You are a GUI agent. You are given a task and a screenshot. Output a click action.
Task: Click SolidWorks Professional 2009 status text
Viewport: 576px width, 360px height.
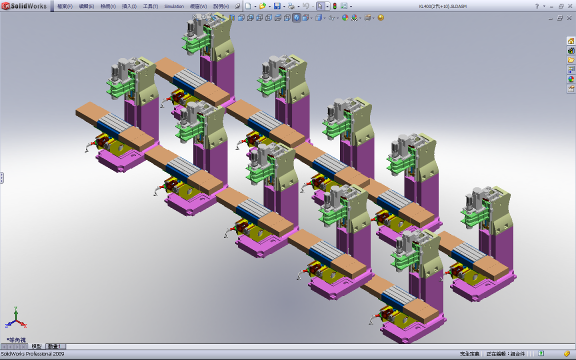tap(32, 354)
